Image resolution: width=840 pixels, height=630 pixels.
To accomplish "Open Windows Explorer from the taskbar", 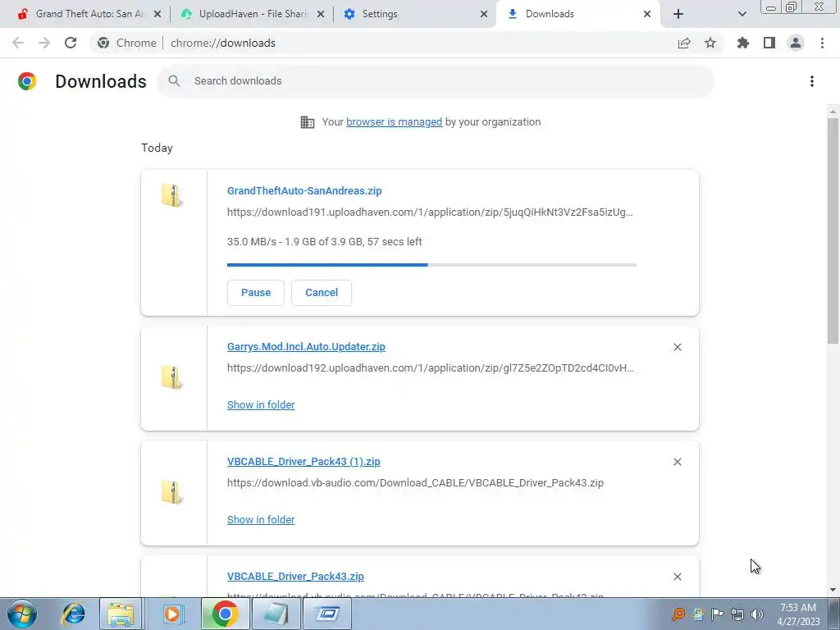I will click(x=121, y=614).
